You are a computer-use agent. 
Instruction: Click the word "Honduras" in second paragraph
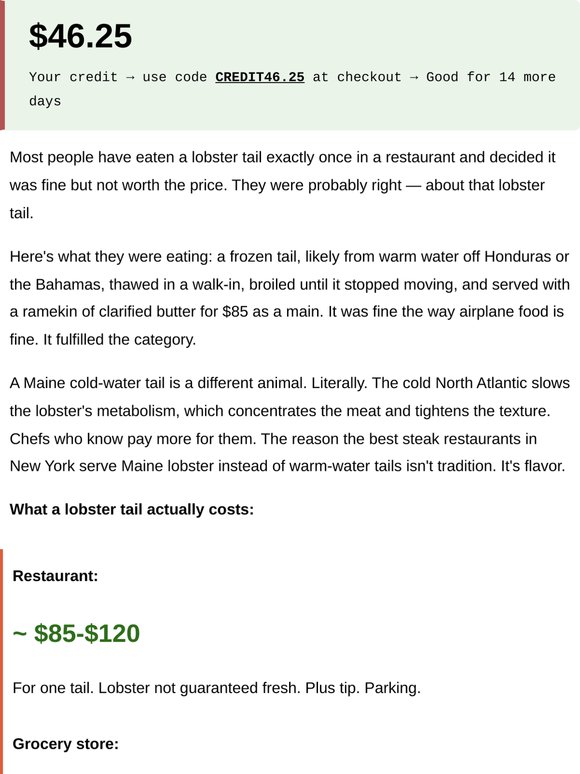click(518, 257)
